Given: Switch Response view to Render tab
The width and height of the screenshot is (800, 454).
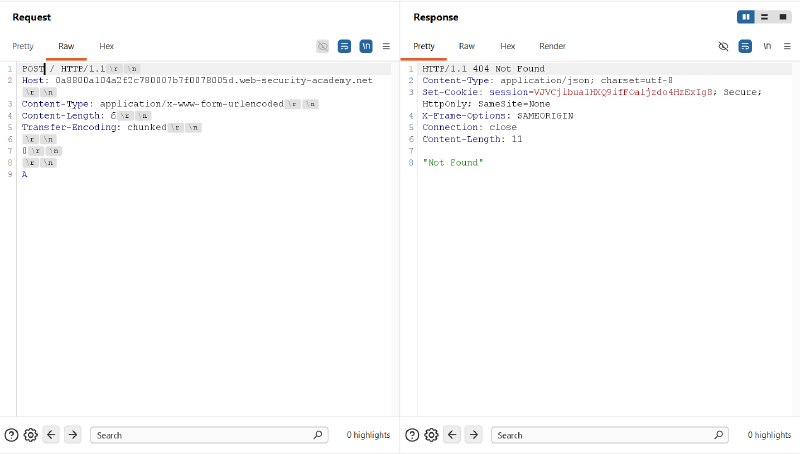Looking at the screenshot, I should 553,46.
